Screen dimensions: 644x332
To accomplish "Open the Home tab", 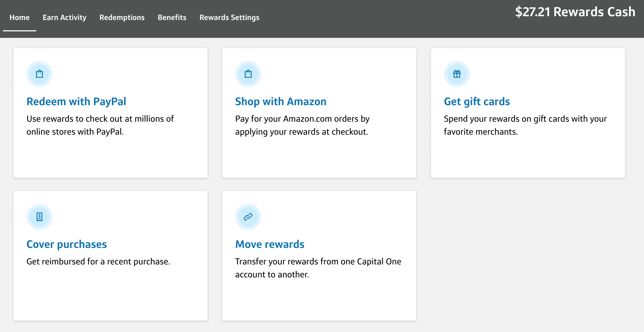I will click(x=19, y=17).
